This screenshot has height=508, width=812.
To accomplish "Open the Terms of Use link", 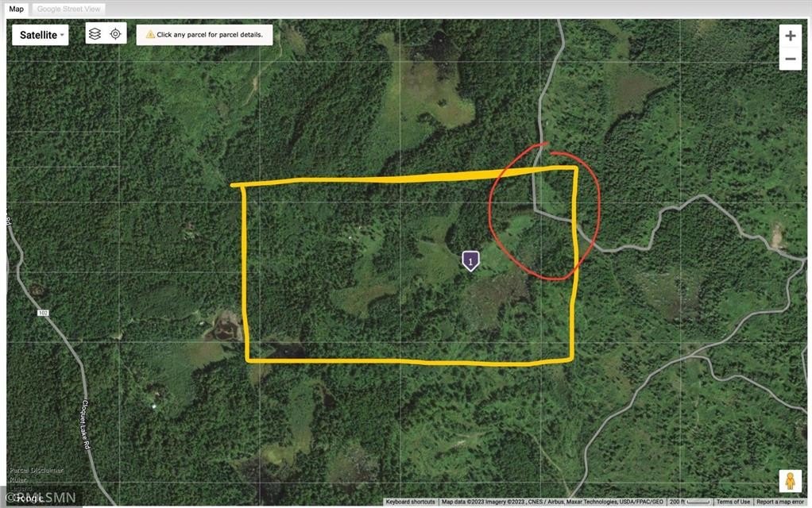I will (733, 502).
